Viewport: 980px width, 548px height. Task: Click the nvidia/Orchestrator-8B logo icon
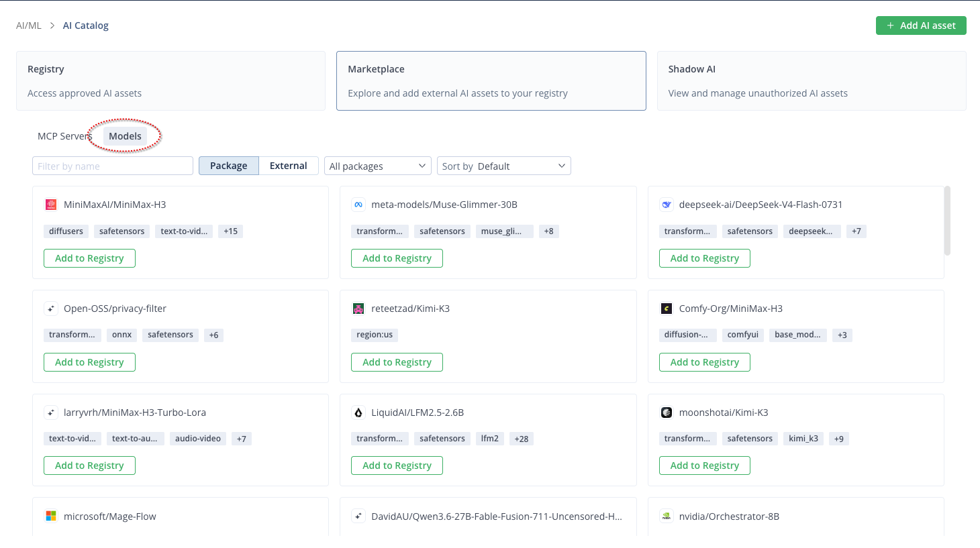tap(667, 516)
